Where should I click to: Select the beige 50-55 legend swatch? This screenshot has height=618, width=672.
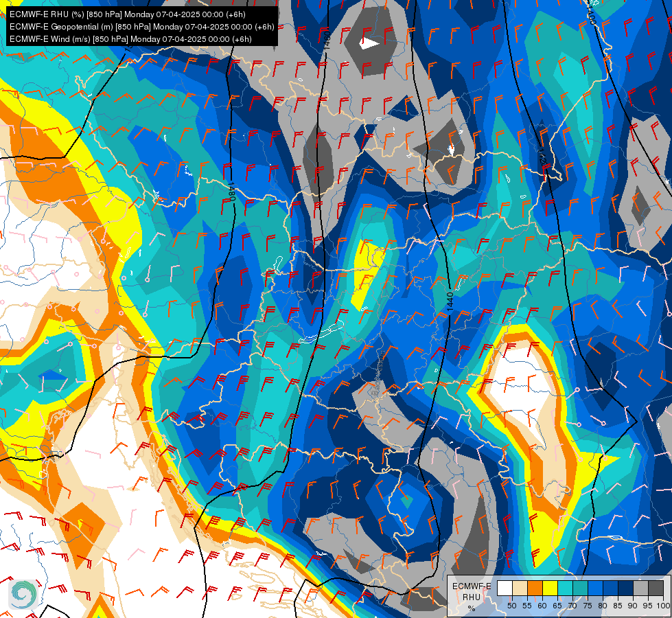pos(520,588)
